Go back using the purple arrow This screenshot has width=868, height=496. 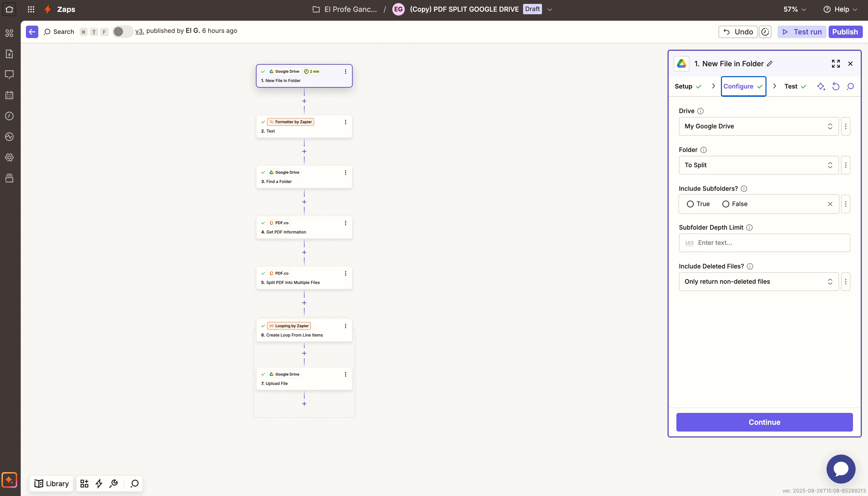tap(32, 32)
